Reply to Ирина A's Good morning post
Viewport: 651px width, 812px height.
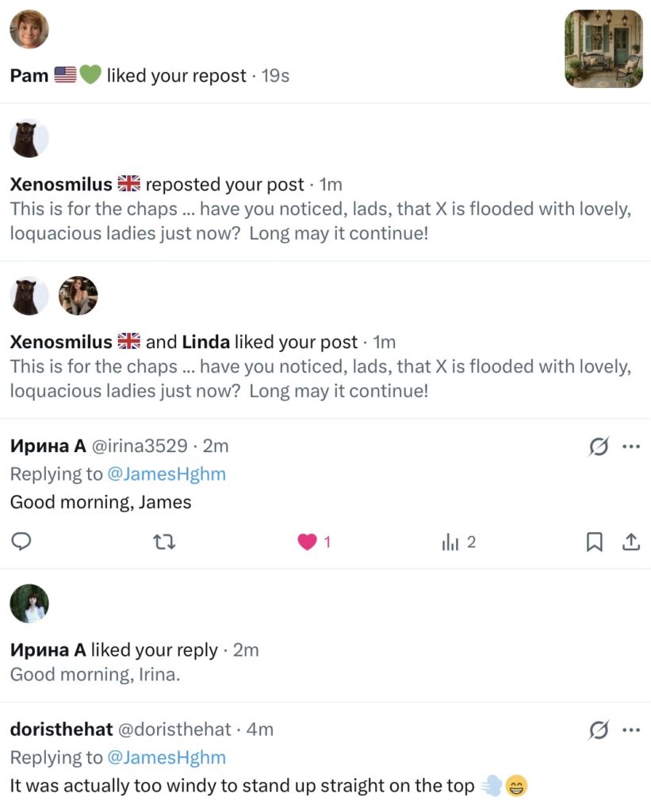point(21,542)
